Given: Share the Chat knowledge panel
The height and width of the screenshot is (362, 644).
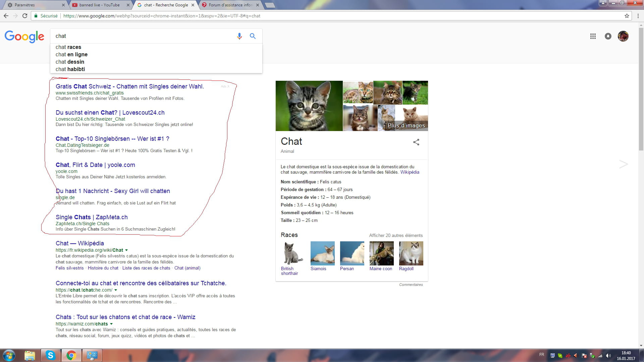Looking at the screenshot, I should (x=416, y=142).
